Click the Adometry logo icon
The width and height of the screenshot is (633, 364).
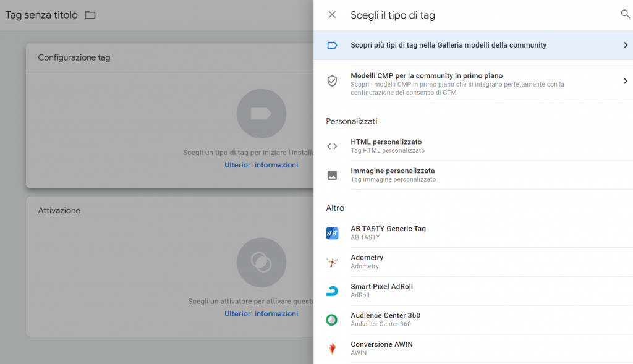click(332, 262)
